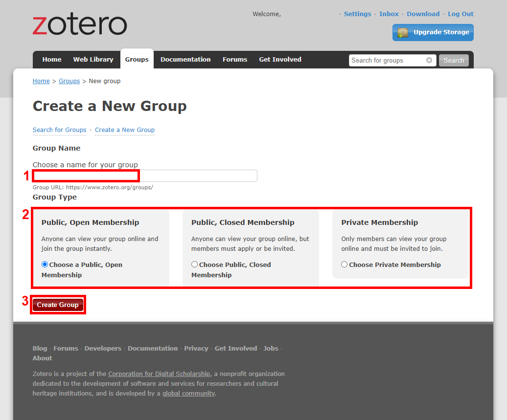Go to the Home navigation tab

[52, 60]
